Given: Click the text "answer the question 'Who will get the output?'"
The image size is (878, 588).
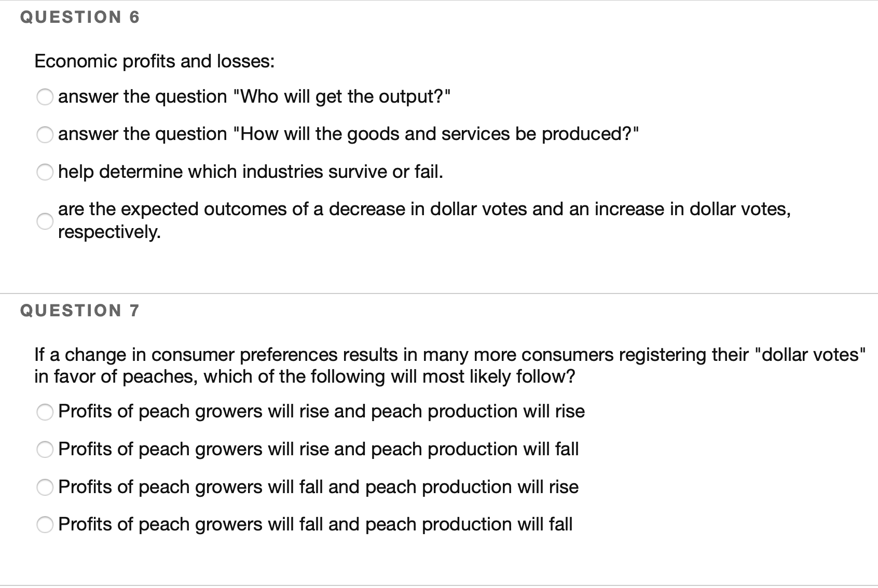Looking at the screenshot, I should tap(254, 97).
